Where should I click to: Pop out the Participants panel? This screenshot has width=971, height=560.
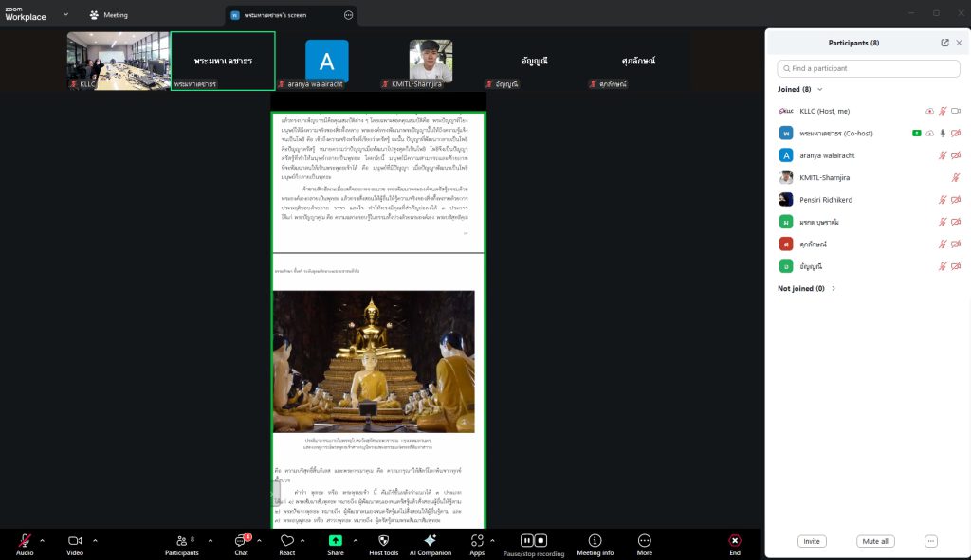pyautogui.click(x=944, y=43)
